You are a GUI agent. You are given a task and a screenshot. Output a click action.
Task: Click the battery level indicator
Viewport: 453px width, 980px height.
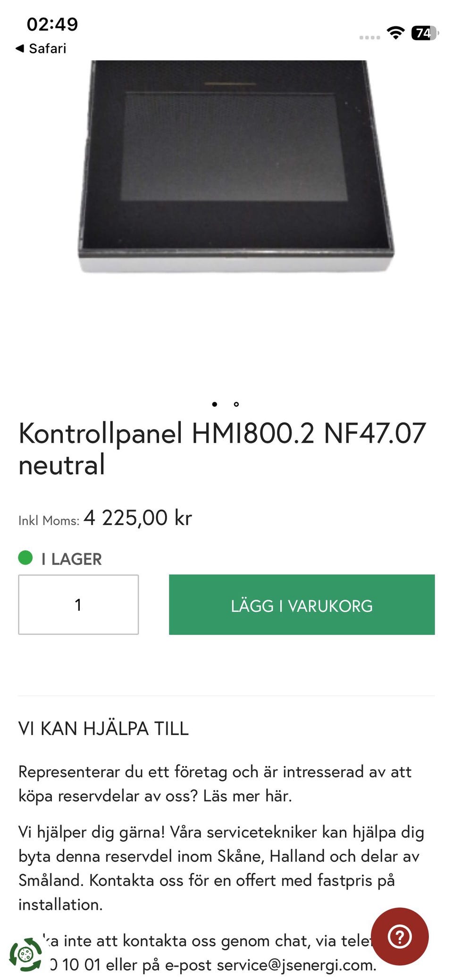click(x=425, y=33)
